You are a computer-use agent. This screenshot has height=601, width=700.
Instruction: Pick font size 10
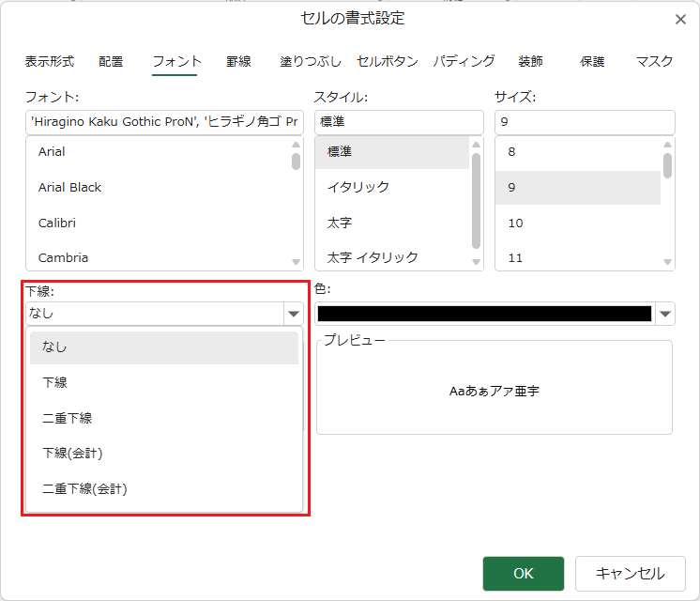[x=578, y=223]
